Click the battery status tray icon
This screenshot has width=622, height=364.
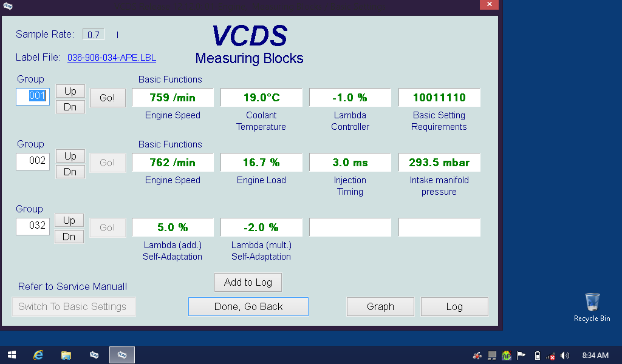click(x=537, y=356)
